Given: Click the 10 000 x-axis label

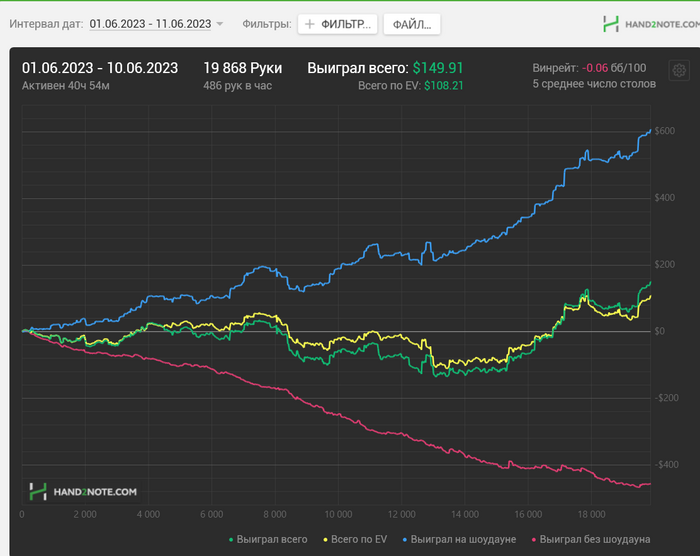Looking at the screenshot, I should click(338, 514).
